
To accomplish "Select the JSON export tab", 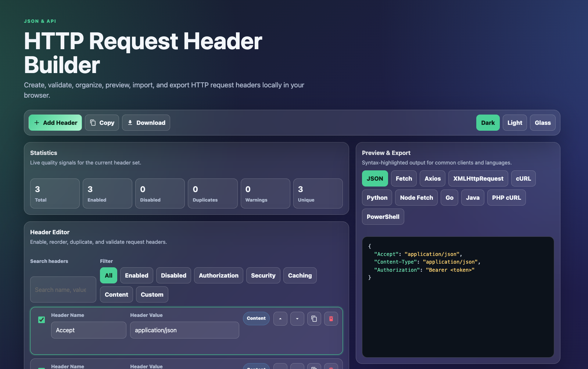I will [375, 178].
